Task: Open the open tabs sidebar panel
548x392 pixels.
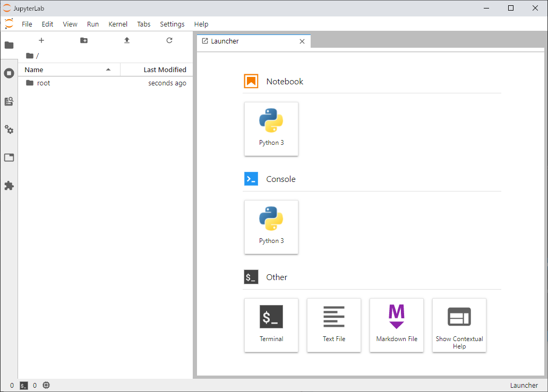Action: [x=9, y=158]
